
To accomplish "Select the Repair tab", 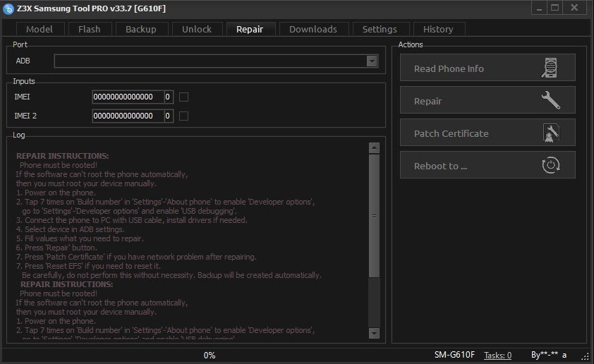I will [x=250, y=29].
